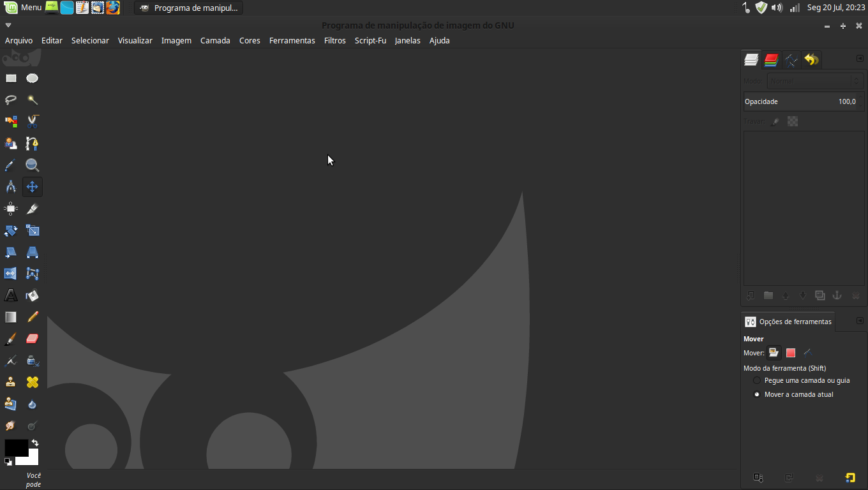This screenshot has width=868, height=490.
Task: Open the Janelas menu
Action: click(407, 40)
